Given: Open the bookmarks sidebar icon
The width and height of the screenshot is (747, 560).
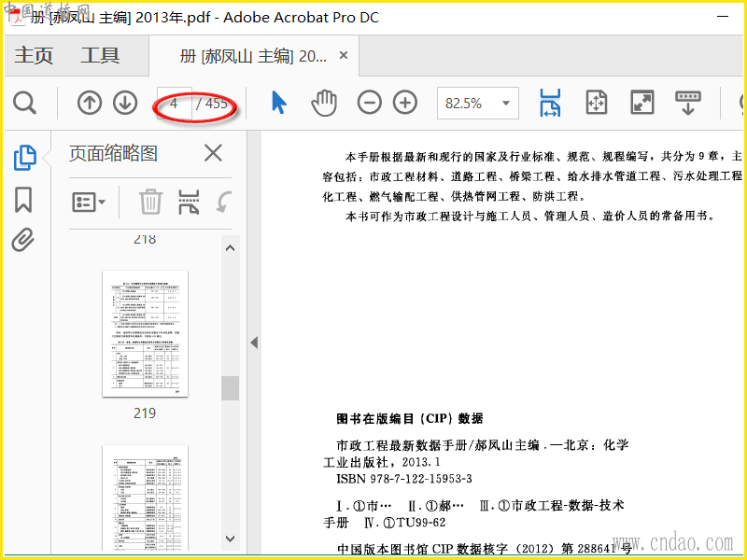Looking at the screenshot, I should (23, 199).
